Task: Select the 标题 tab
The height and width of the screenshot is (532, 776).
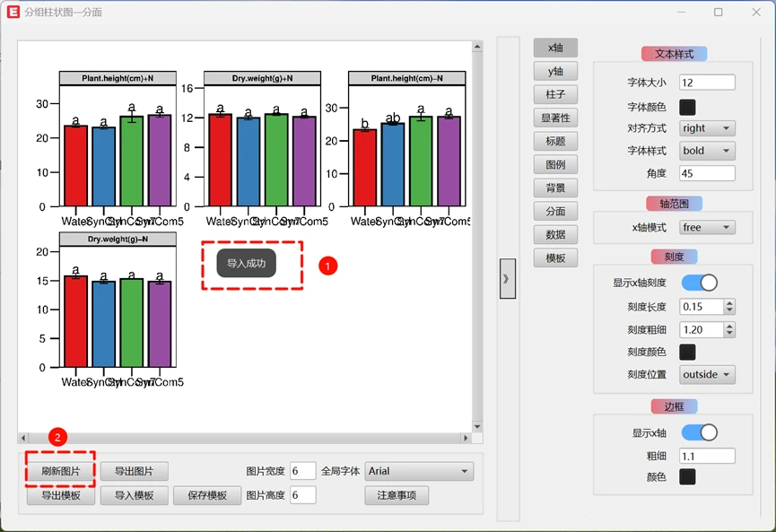Action: (x=555, y=141)
